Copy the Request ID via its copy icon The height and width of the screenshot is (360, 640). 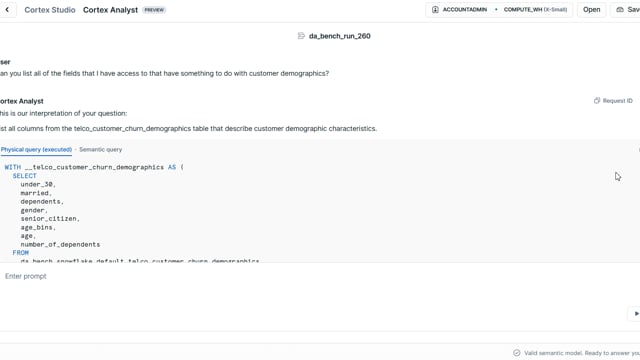(597, 100)
